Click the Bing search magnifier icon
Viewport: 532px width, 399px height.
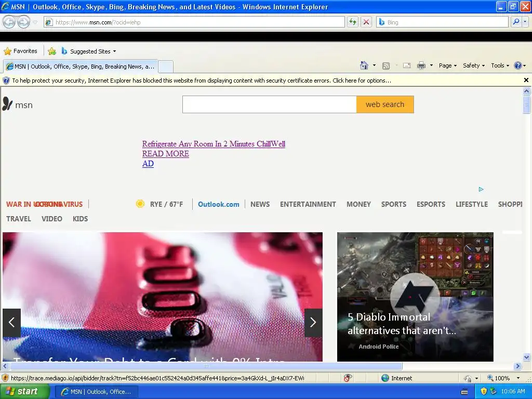pos(516,22)
